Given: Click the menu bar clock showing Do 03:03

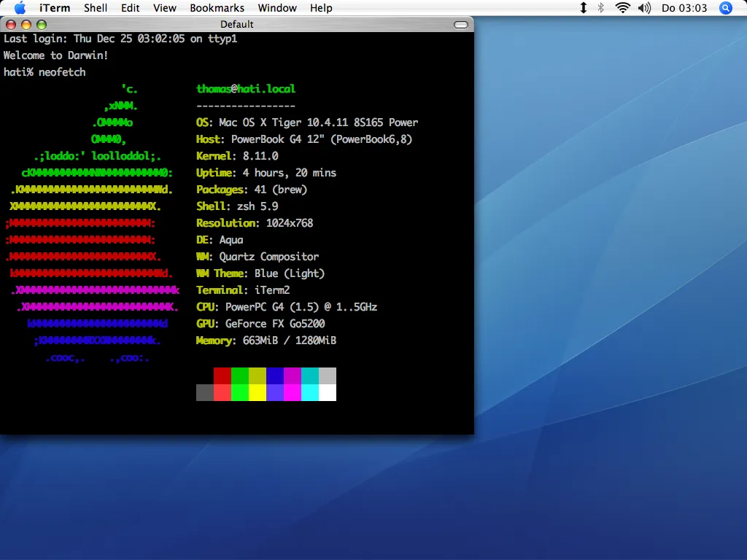Looking at the screenshot, I should coord(684,8).
